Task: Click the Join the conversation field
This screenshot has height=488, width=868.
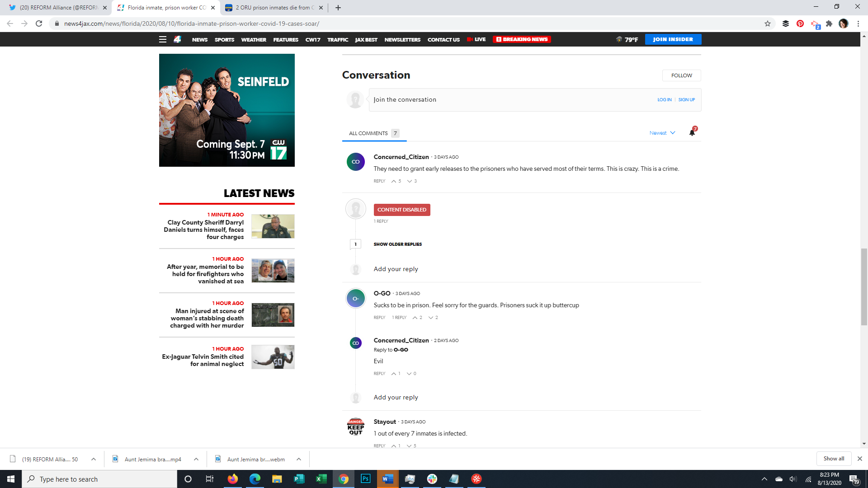Action: (x=497, y=100)
